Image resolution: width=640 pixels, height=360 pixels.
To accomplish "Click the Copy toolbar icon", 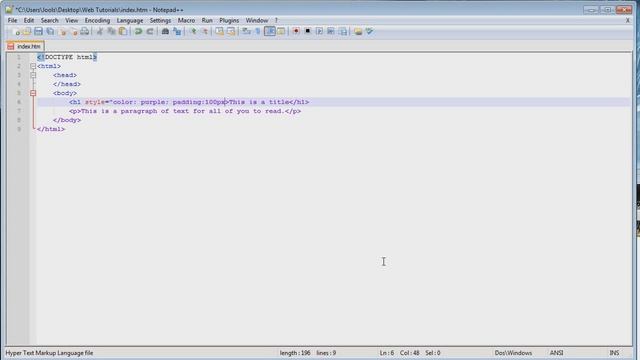I will [x=111, y=31].
